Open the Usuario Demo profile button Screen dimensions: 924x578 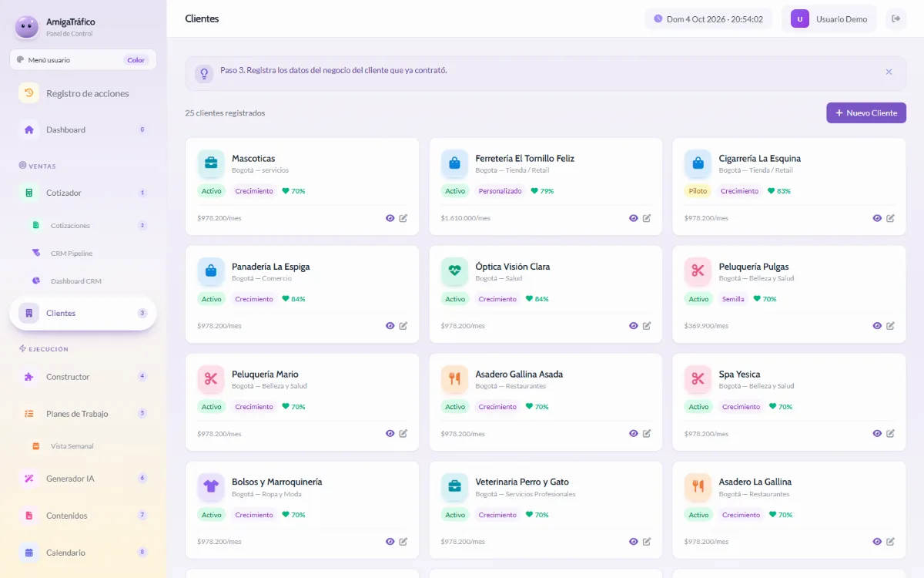pos(829,19)
